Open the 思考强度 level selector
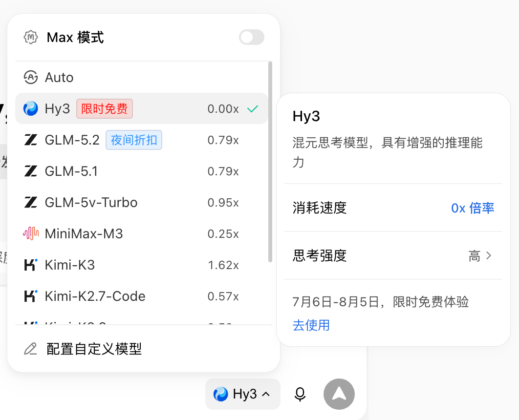The image size is (519, 420). 393,255
